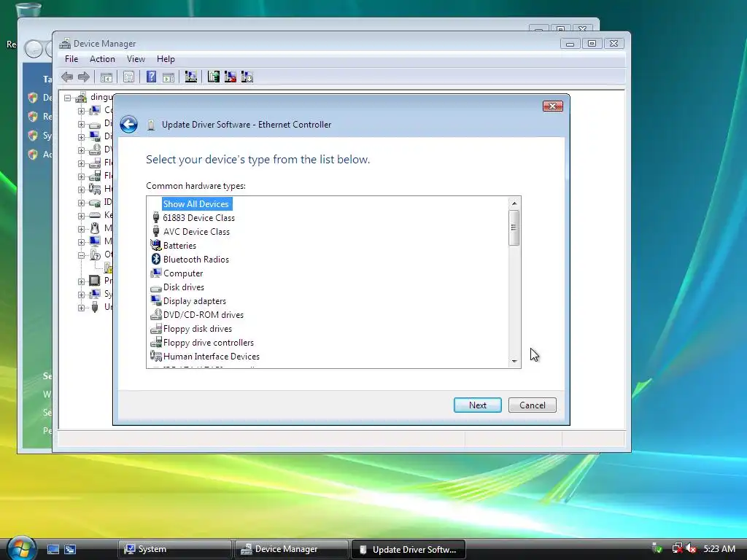The image size is (747, 560).
Task: Expand the DVD drive node in the tree
Action: 82,150
